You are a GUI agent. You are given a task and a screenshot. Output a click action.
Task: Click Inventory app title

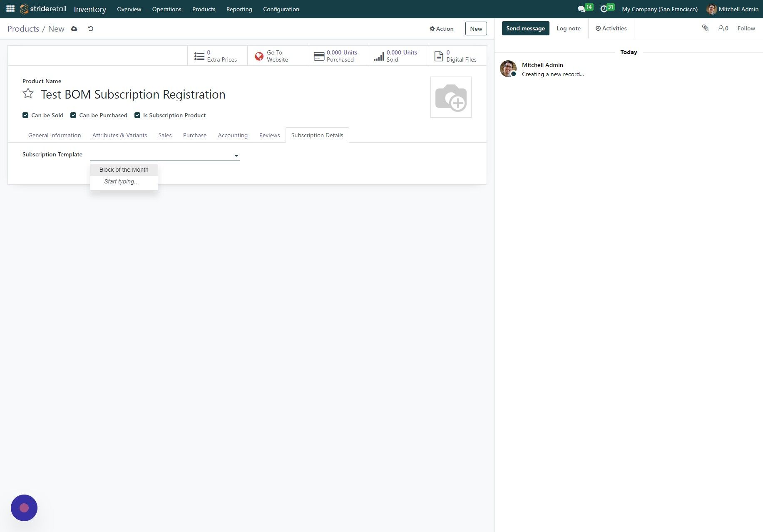pos(90,9)
